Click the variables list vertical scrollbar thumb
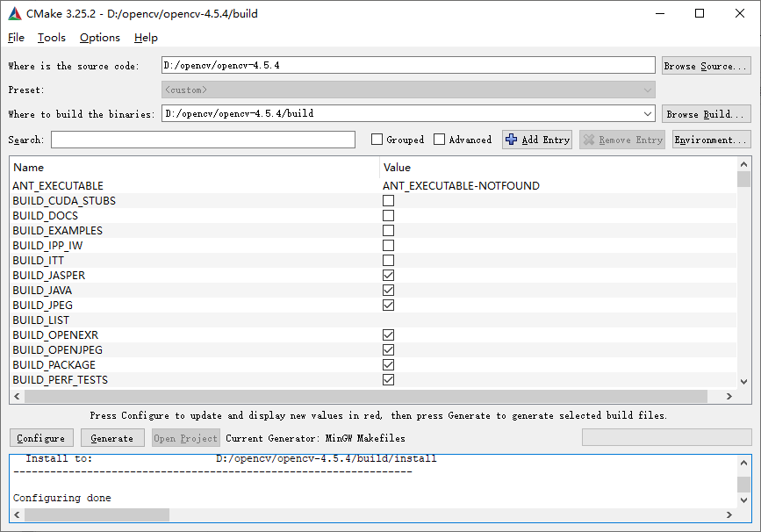Screen dimensions: 761x532 (x=744, y=179)
